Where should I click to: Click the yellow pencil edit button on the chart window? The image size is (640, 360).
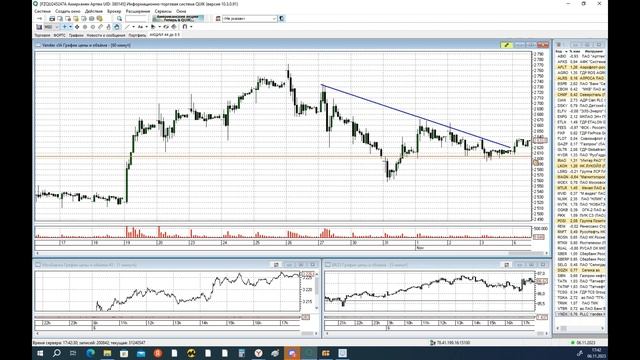[507, 45]
